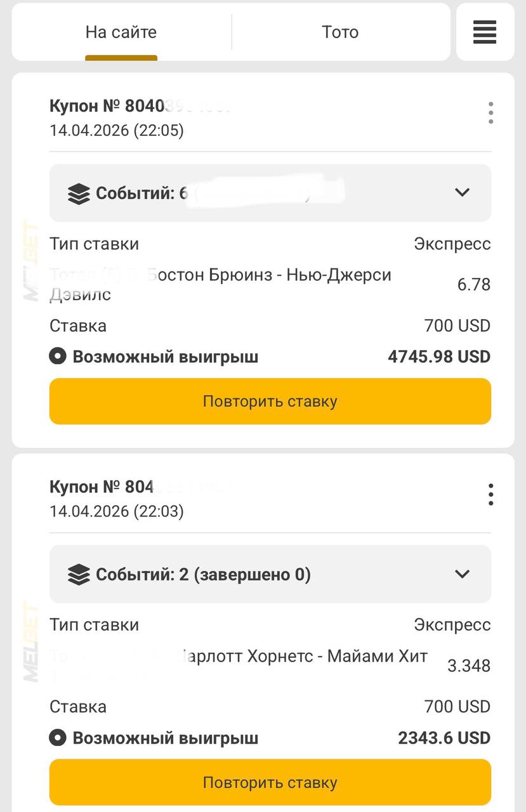Screen dimensions: 526x812
Task: Click the layers icon beside Событий: 2
Action: [79, 575]
